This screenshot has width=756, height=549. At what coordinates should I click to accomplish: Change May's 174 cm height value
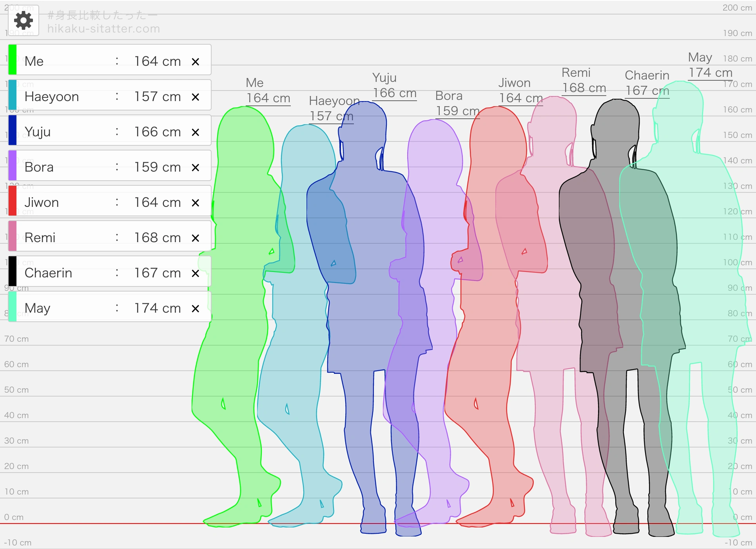point(157,308)
